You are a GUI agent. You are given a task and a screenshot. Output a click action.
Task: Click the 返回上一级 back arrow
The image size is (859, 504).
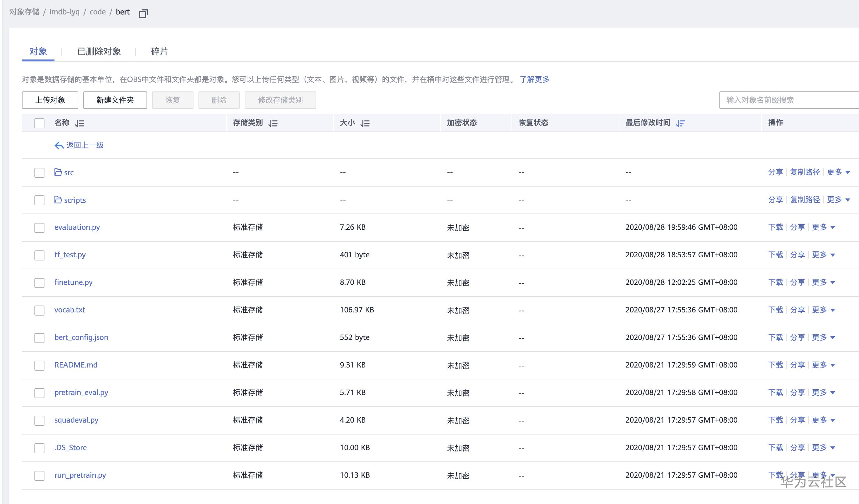click(x=59, y=146)
